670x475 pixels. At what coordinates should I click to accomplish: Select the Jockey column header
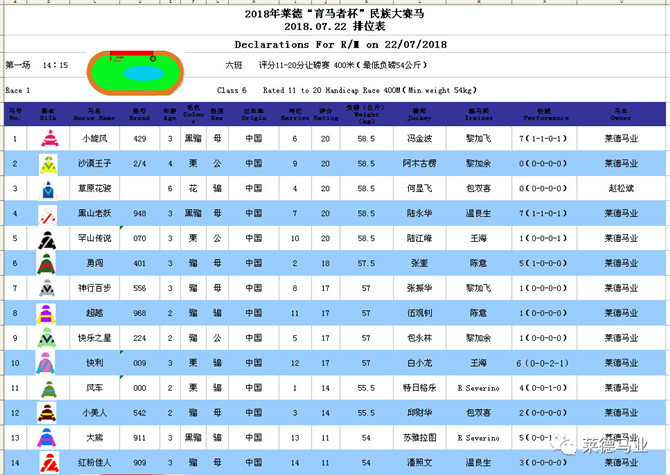pyautogui.click(x=420, y=113)
